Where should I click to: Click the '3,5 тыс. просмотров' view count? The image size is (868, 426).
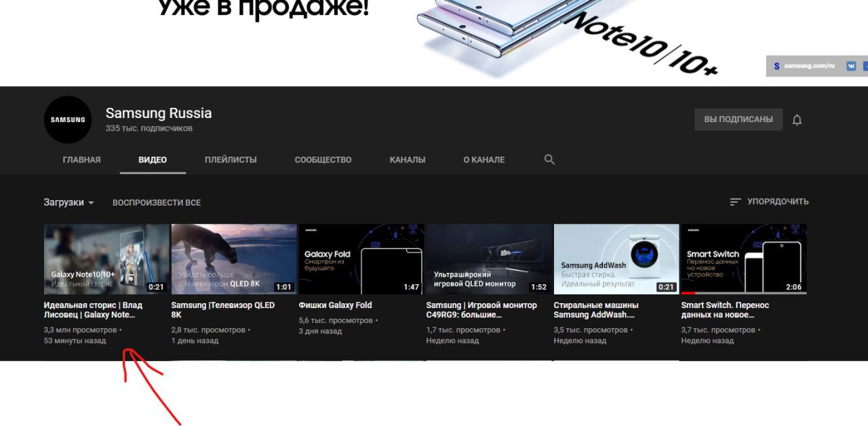[591, 330]
